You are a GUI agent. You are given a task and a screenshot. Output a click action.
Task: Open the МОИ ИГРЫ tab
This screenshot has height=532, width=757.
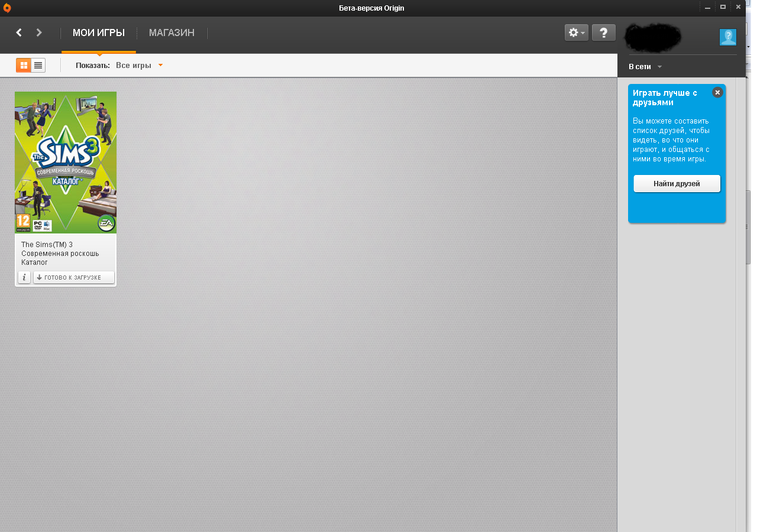point(99,33)
